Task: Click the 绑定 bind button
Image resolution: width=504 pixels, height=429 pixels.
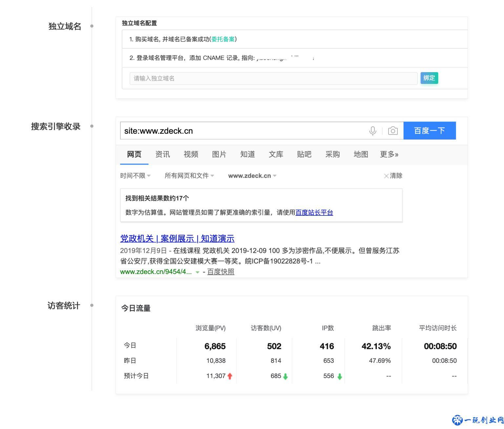Action: (429, 78)
